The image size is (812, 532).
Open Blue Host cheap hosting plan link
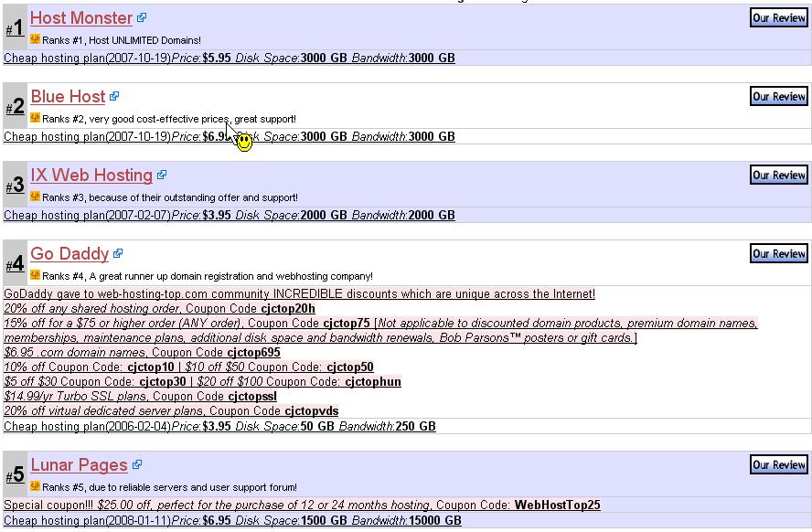(230, 136)
